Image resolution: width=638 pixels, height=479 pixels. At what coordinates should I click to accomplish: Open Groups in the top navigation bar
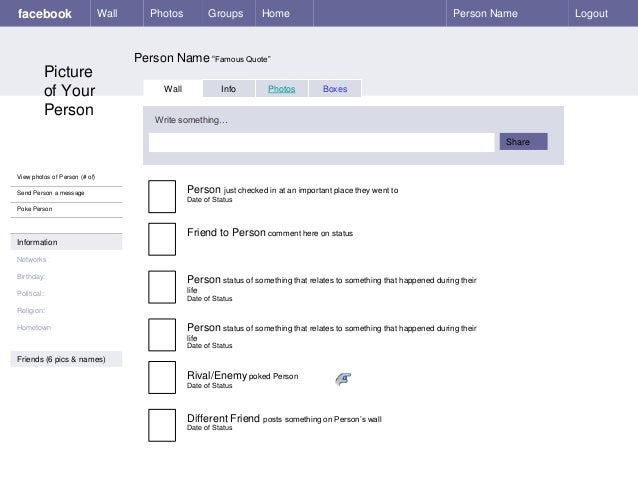point(225,13)
